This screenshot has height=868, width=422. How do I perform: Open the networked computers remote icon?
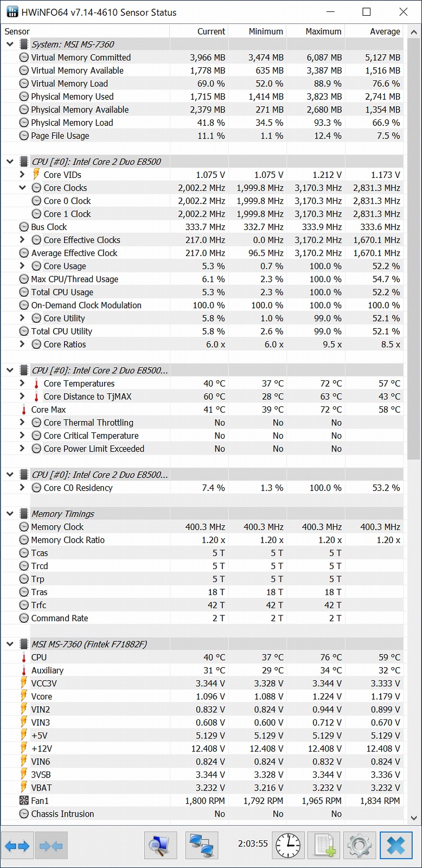201,845
